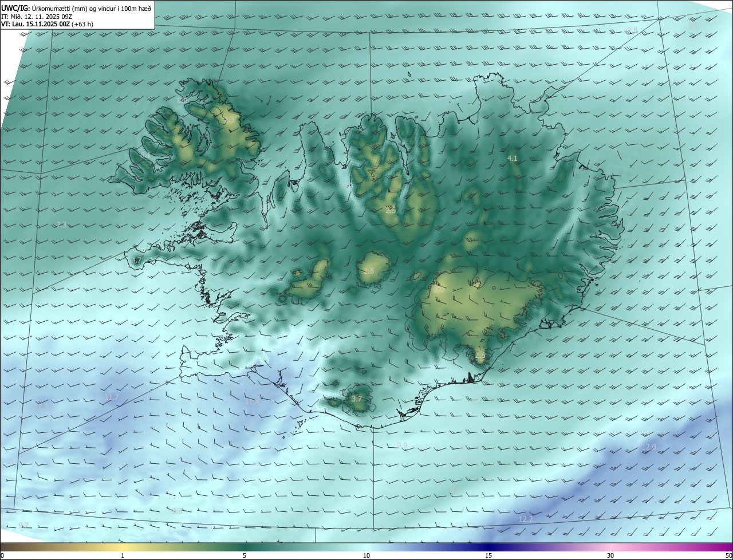Click the UWC/IG Úrkomumætti title text
Screen dimensions: 733x560
pos(76,8)
